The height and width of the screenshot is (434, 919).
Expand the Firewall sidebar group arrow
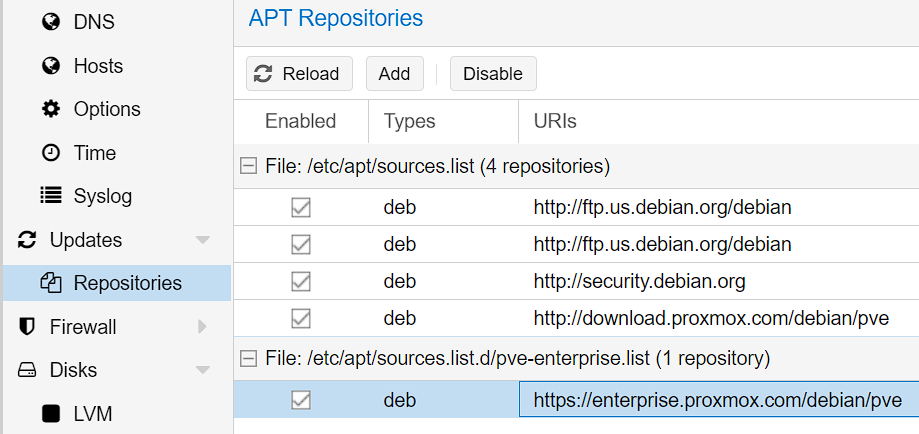(x=202, y=327)
